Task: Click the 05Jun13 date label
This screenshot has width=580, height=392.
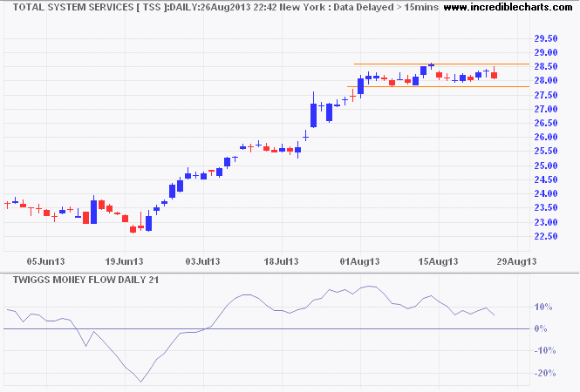Action: click(46, 262)
